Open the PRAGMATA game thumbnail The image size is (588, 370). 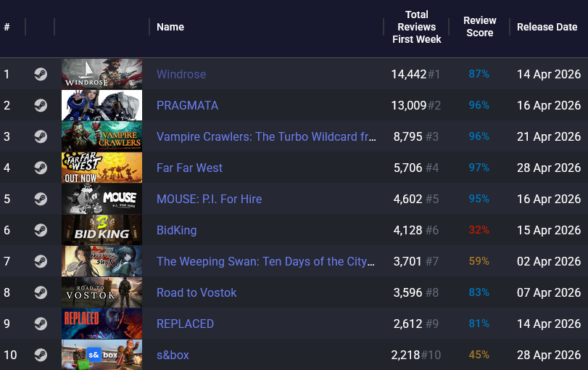(102, 105)
